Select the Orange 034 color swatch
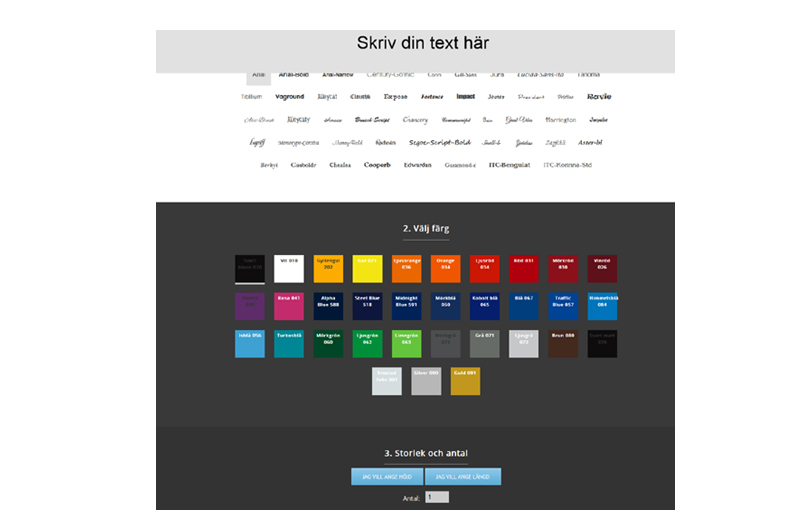 (446, 269)
